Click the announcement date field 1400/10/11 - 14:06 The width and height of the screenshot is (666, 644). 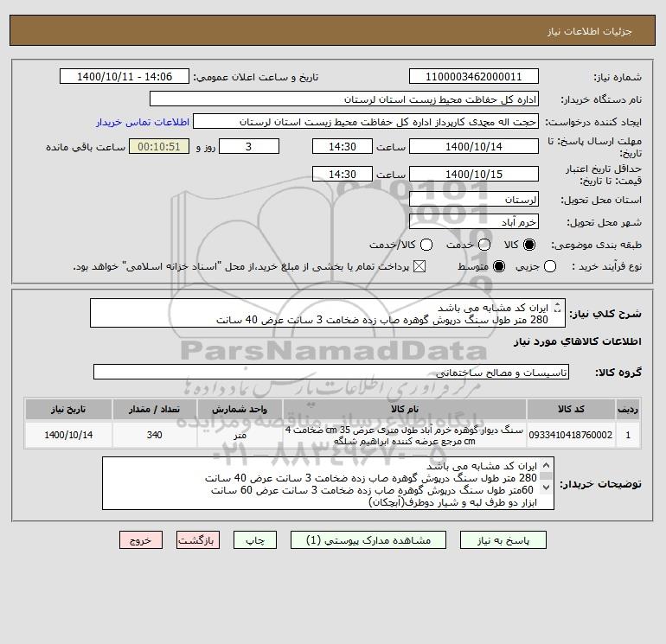click(x=125, y=76)
